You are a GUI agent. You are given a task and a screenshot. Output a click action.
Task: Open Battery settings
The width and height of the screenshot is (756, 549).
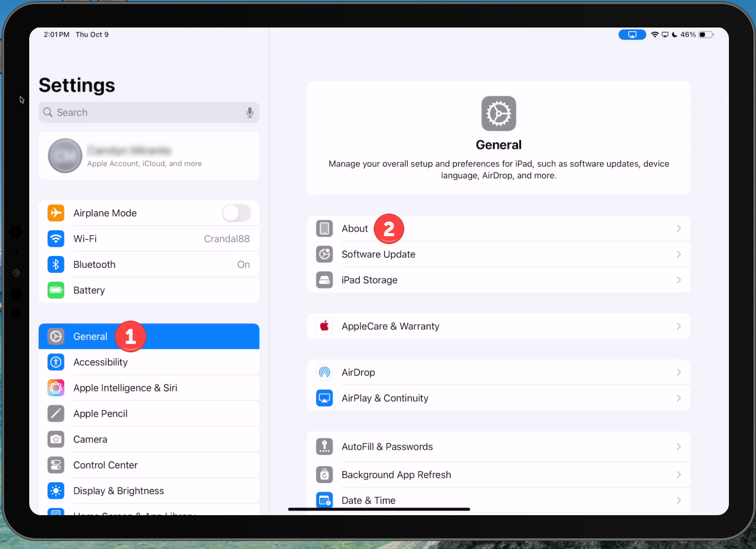149,290
